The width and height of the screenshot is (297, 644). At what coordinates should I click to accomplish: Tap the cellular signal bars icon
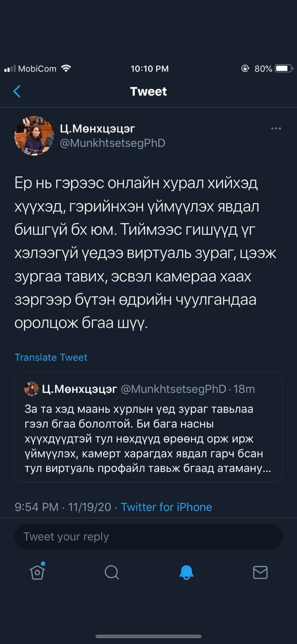tap(10, 68)
